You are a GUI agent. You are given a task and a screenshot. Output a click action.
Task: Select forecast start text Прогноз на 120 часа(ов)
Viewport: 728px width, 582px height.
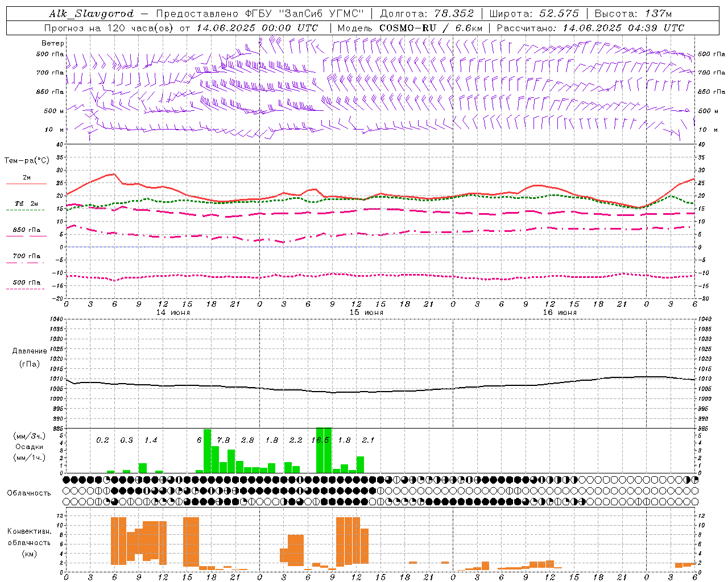pyautogui.click(x=109, y=28)
